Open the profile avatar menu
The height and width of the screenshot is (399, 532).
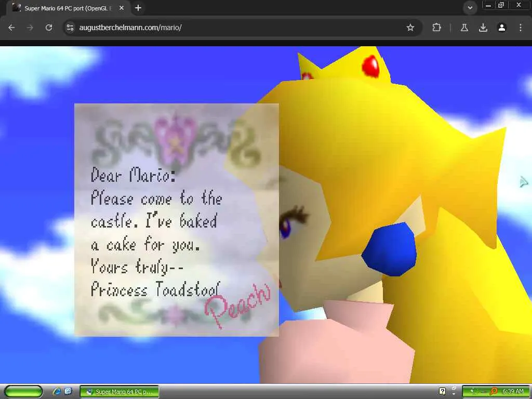tap(502, 28)
